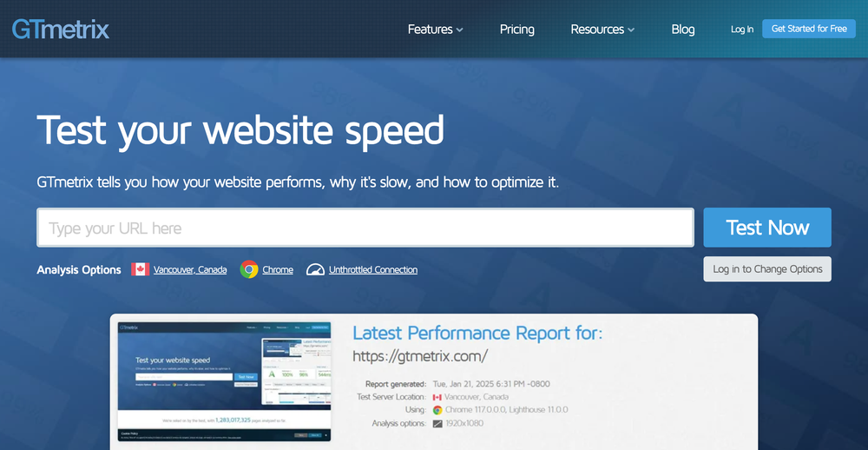Open the latest report screenshot thumbnail

coord(224,381)
